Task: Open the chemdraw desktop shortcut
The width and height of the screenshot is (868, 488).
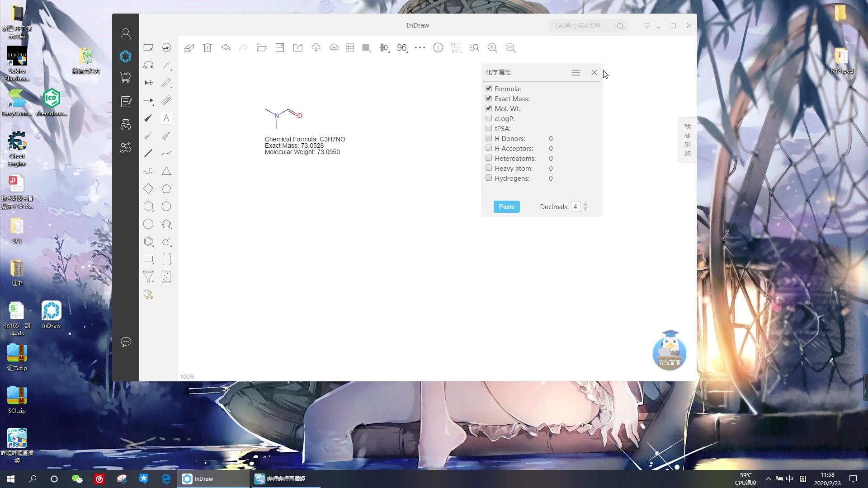Action: click(x=51, y=102)
